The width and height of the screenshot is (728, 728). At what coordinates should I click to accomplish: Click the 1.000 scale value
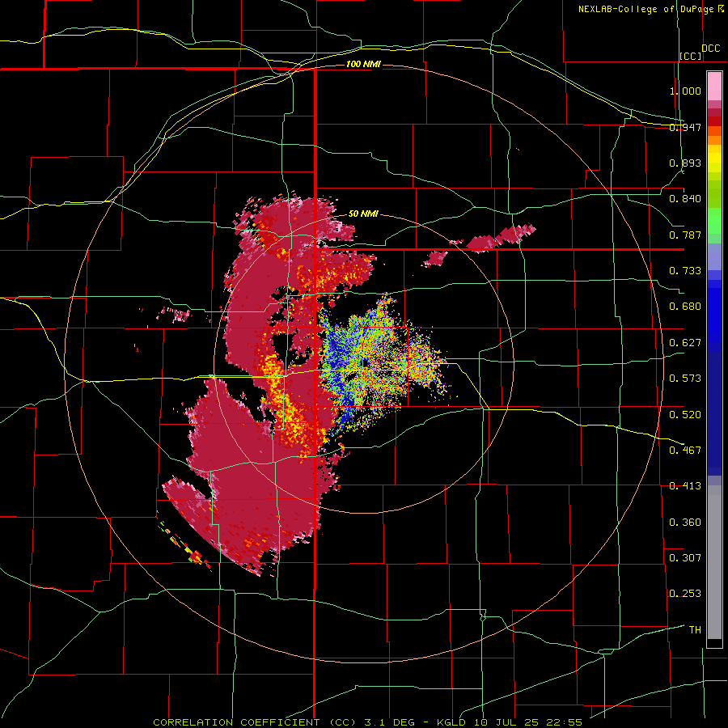[x=685, y=91]
